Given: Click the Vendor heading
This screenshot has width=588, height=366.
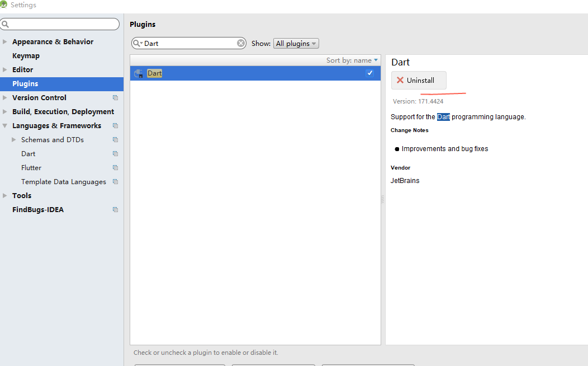Looking at the screenshot, I should pyautogui.click(x=400, y=168).
